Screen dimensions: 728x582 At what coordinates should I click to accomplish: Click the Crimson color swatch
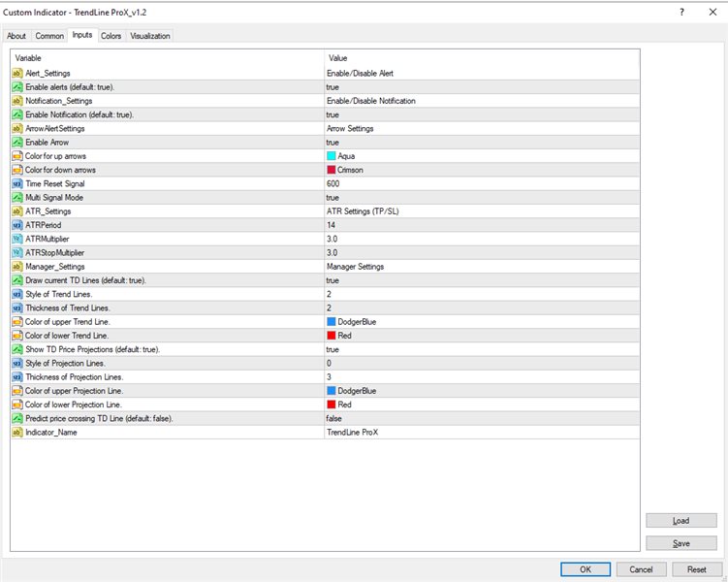coord(331,170)
